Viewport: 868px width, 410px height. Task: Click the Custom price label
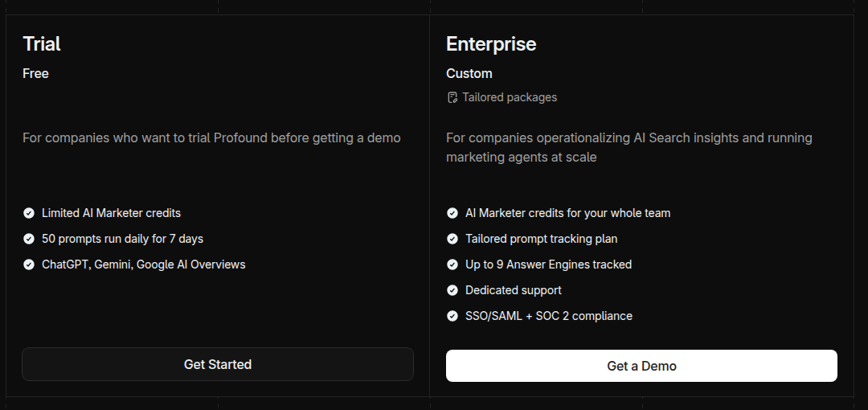point(469,74)
